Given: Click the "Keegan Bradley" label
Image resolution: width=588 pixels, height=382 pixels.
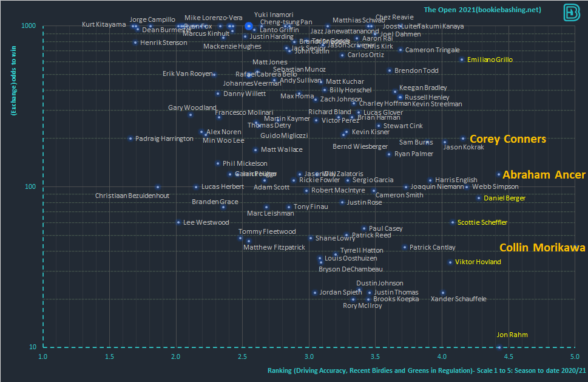Looking at the screenshot, I should [x=423, y=88].
